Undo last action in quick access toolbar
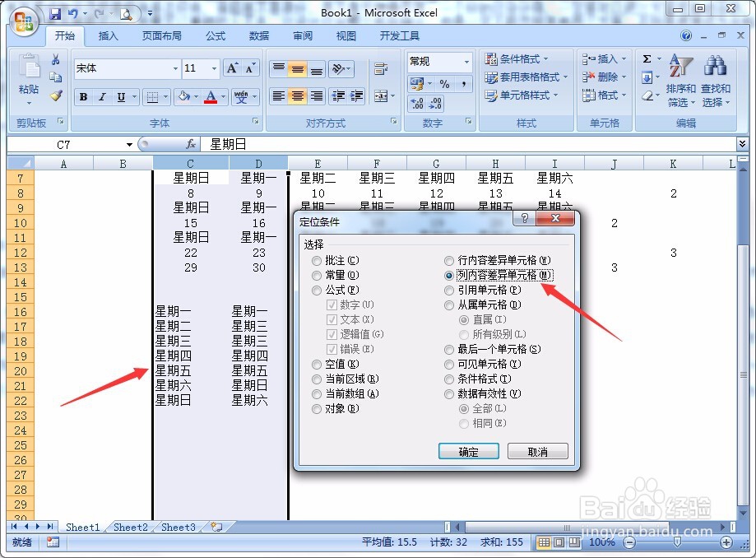Viewport: 756px width, 558px height. tap(73, 13)
